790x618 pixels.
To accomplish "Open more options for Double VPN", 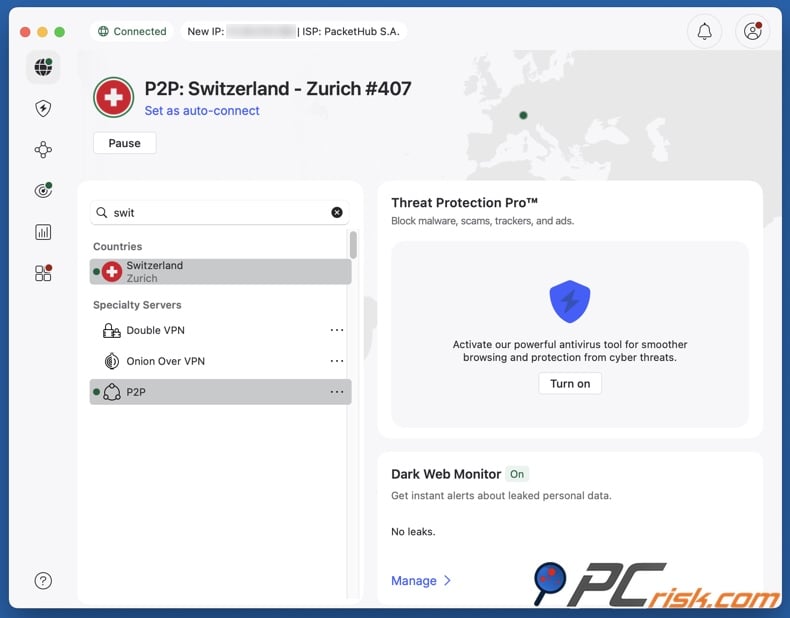I will tap(337, 330).
